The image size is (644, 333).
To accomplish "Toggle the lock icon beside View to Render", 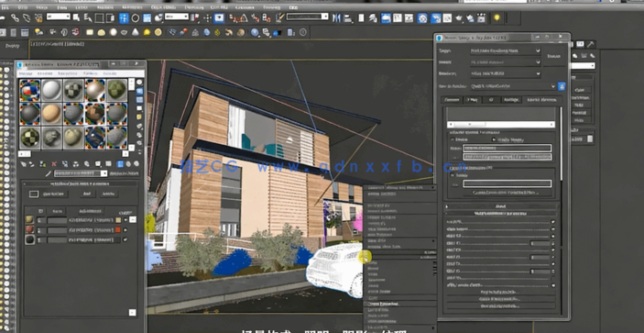I will pos(562,86).
